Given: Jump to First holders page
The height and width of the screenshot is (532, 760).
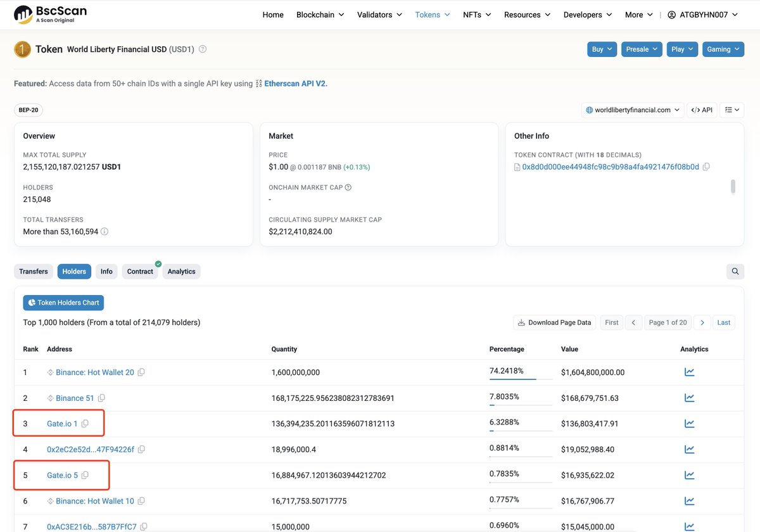Looking at the screenshot, I should click(611, 322).
